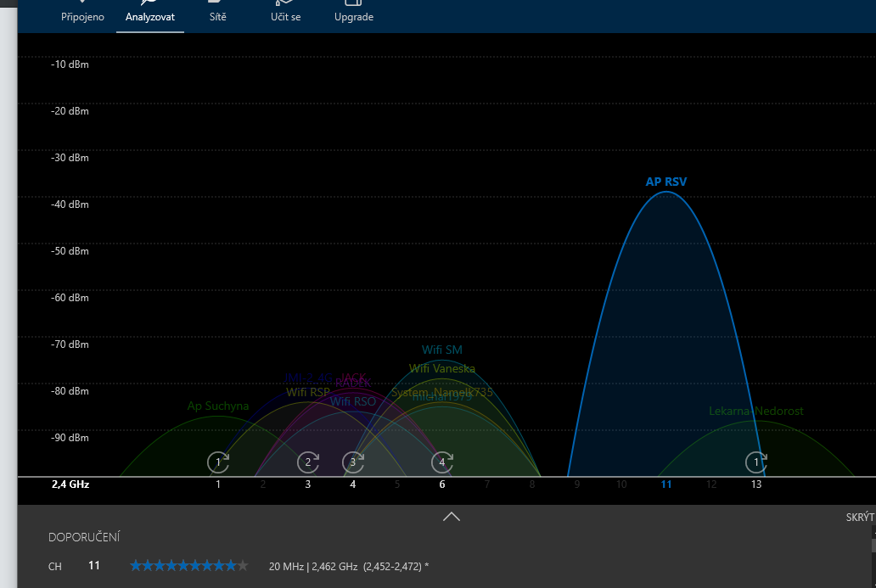Open the Učit se tab
Image resolution: width=876 pixels, height=588 pixels.
click(x=284, y=13)
